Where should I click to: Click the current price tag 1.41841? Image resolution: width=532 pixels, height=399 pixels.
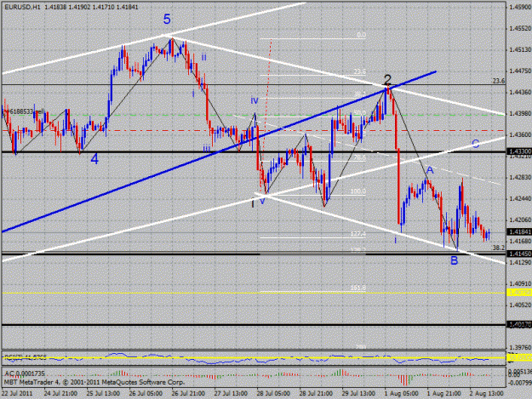click(519, 231)
